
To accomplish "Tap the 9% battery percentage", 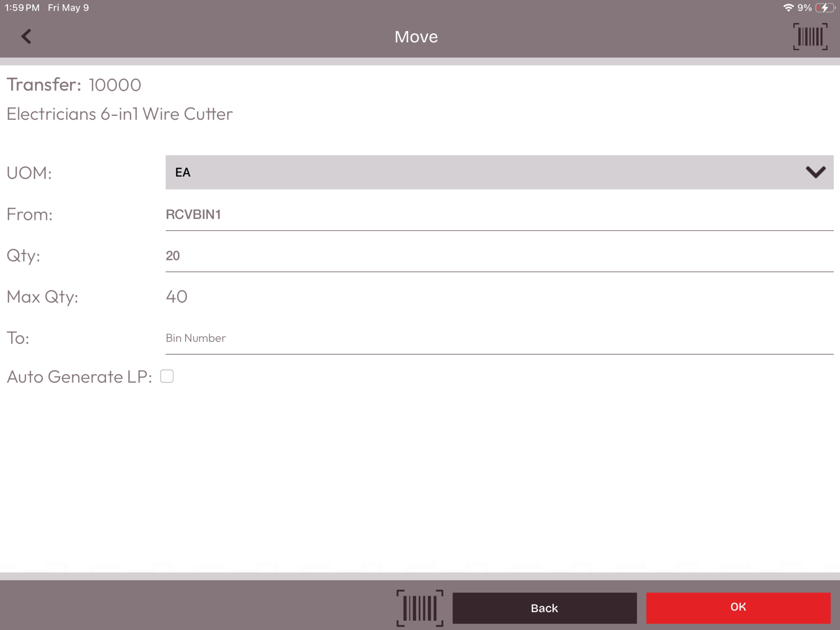I will point(804,8).
